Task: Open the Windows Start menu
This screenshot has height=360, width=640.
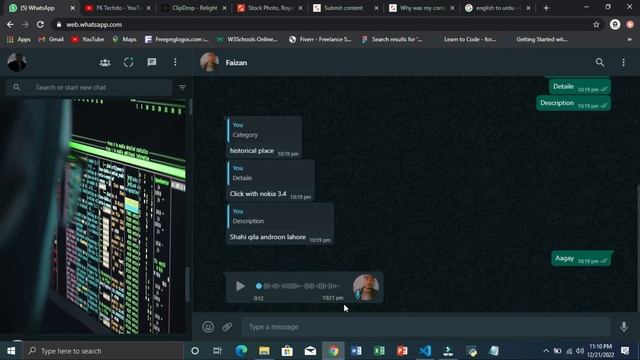Action: tap(11, 351)
